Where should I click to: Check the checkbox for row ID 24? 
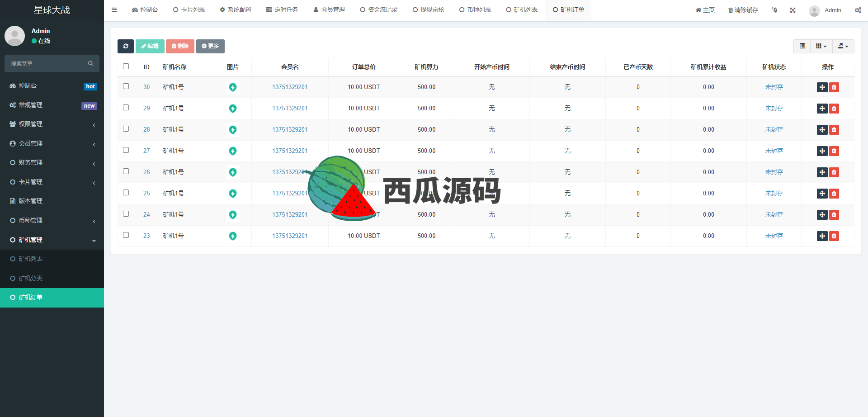(126, 214)
